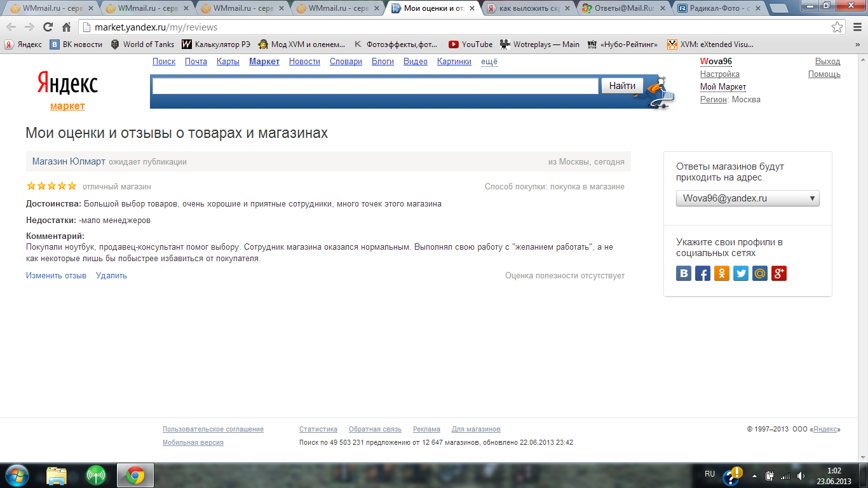Open the Chrome menu icon
This screenshot has height=488, width=868.
(x=856, y=27)
